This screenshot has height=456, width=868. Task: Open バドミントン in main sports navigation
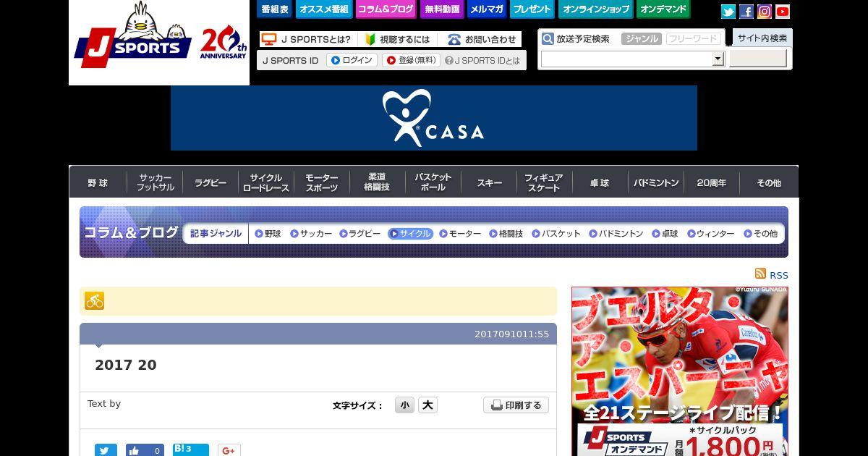[656, 183]
